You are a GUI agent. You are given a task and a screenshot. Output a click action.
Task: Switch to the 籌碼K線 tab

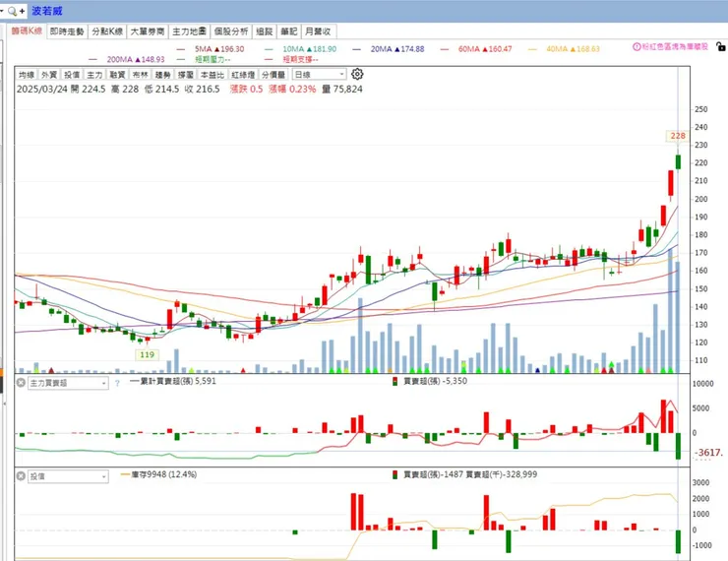27,31
